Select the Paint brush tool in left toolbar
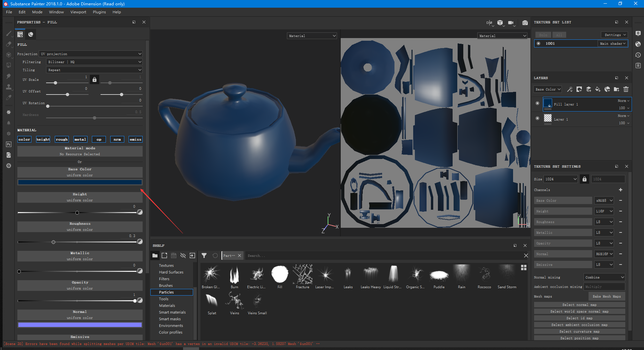Screen dimensions: 644x350 point(9,33)
